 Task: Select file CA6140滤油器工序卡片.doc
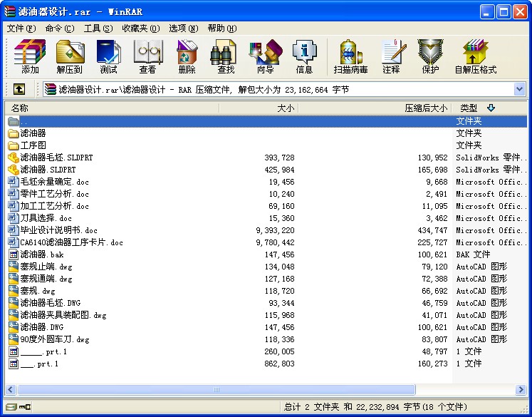pos(71,242)
